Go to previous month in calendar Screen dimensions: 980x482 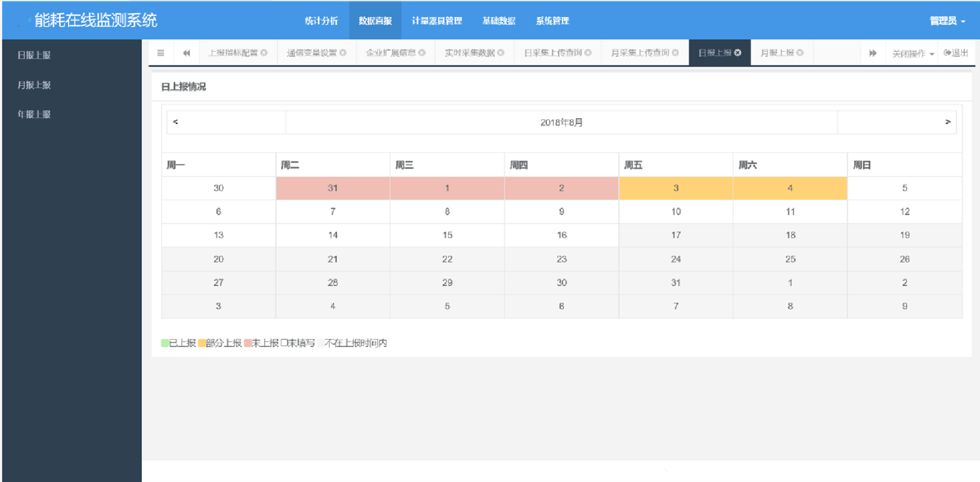[175, 122]
